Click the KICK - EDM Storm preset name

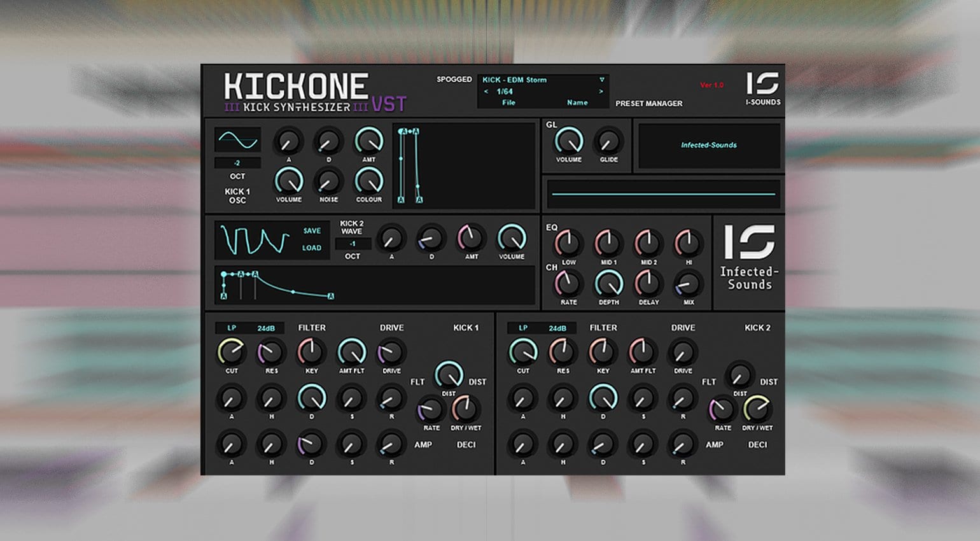coord(514,80)
